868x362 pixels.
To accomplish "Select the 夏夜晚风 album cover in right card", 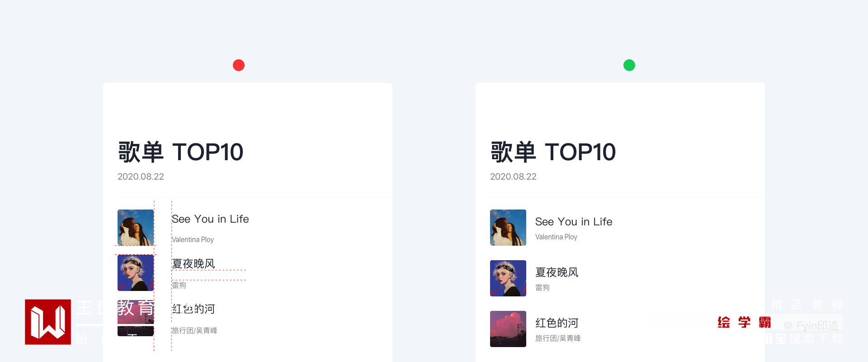I will [x=508, y=278].
